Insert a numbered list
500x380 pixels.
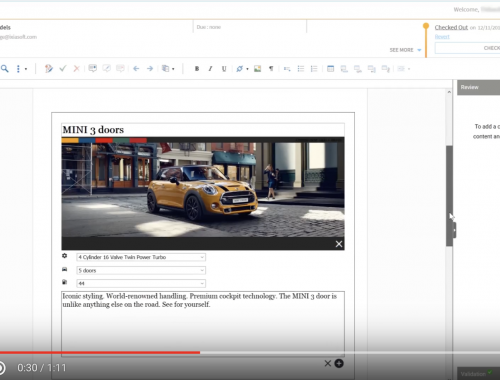pos(314,69)
